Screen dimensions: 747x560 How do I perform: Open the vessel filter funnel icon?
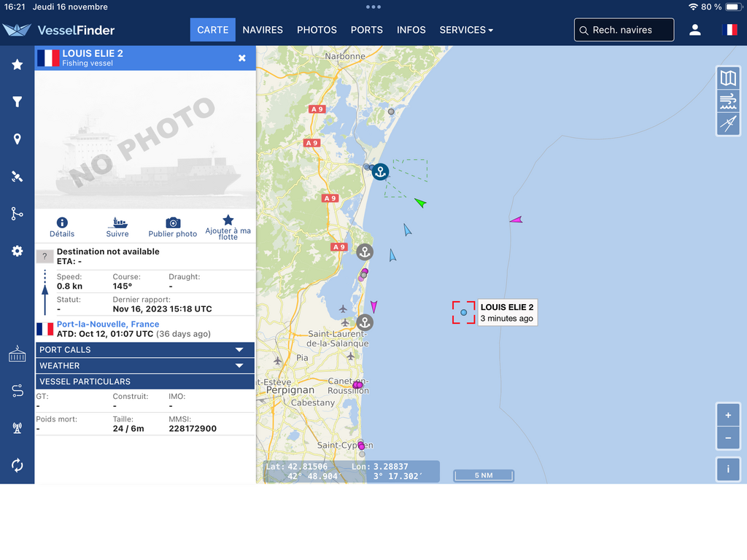point(18,101)
